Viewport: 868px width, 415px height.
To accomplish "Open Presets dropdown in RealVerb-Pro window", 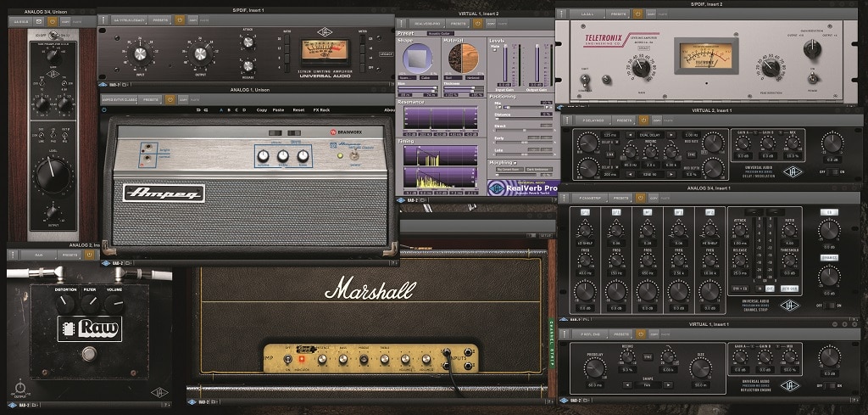I will (458, 24).
